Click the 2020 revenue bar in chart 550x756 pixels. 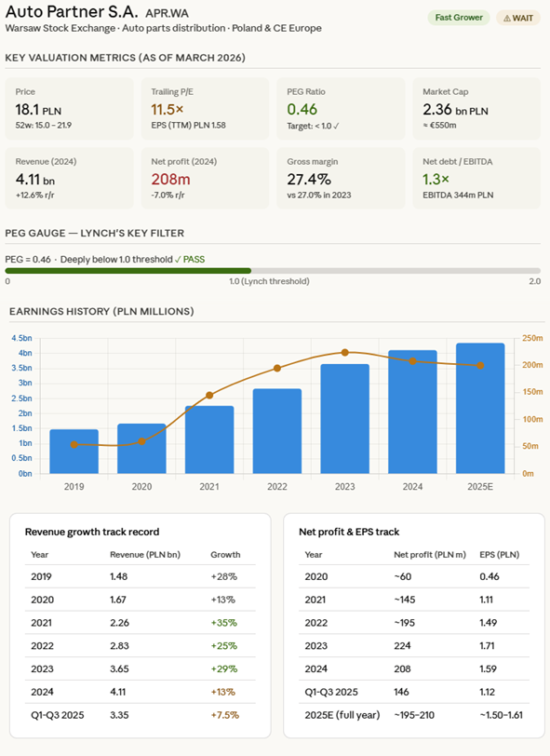coord(141,449)
